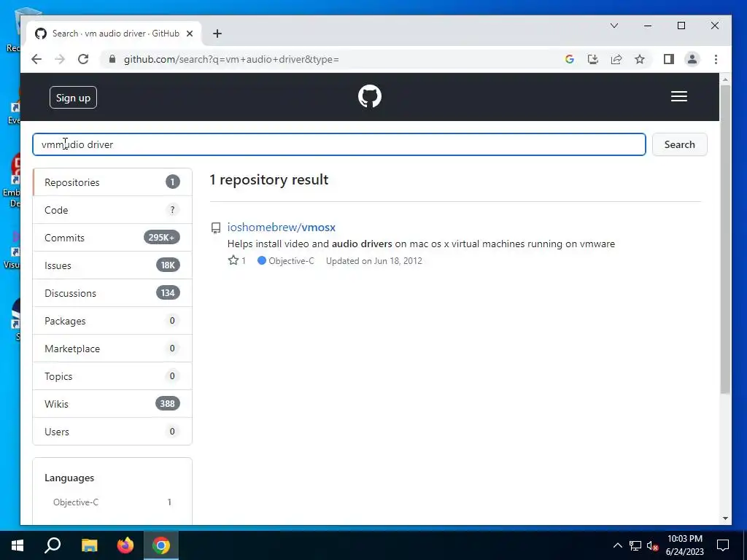This screenshot has height=560, width=747.
Task: Open the hamburger navigation menu
Action: pyautogui.click(x=679, y=97)
